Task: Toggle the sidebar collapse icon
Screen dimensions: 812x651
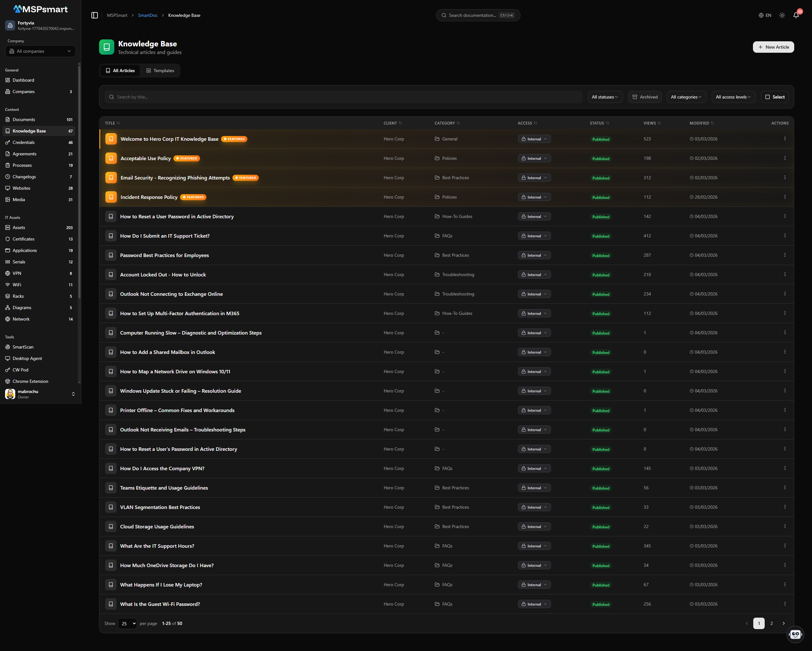Action: [95, 16]
